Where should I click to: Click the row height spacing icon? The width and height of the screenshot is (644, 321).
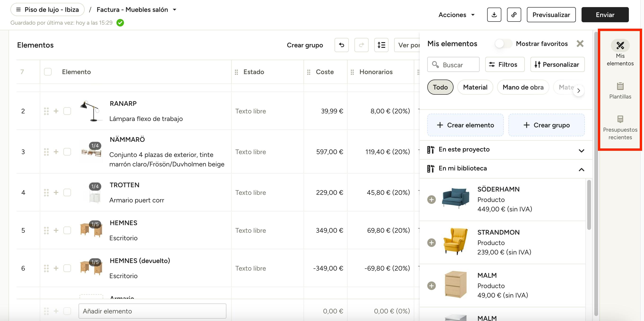click(381, 45)
